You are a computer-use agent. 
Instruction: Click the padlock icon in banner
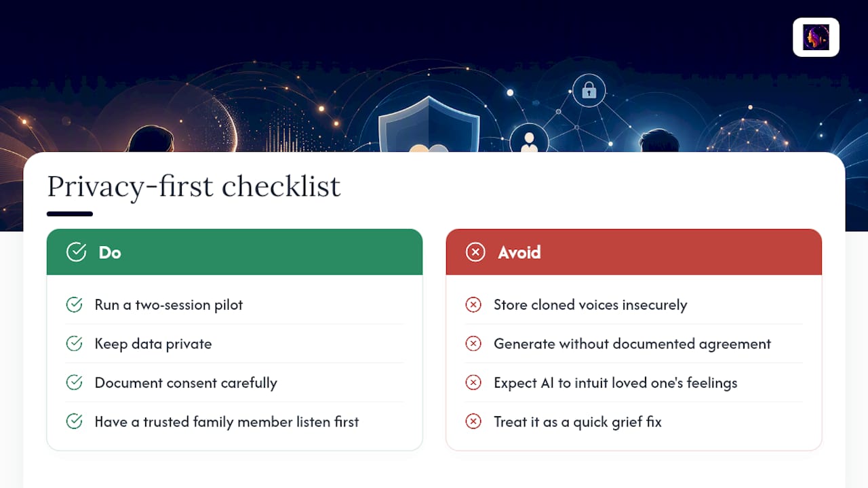[589, 90]
